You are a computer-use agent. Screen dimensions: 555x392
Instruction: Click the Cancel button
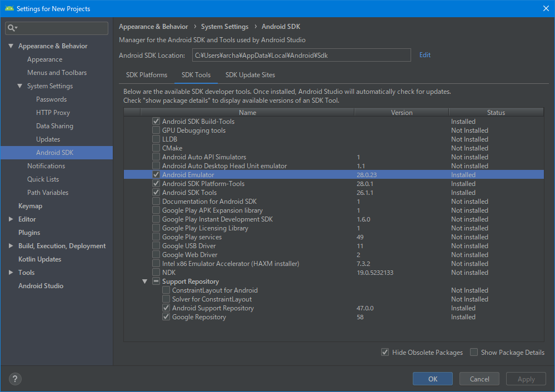point(479,379)
